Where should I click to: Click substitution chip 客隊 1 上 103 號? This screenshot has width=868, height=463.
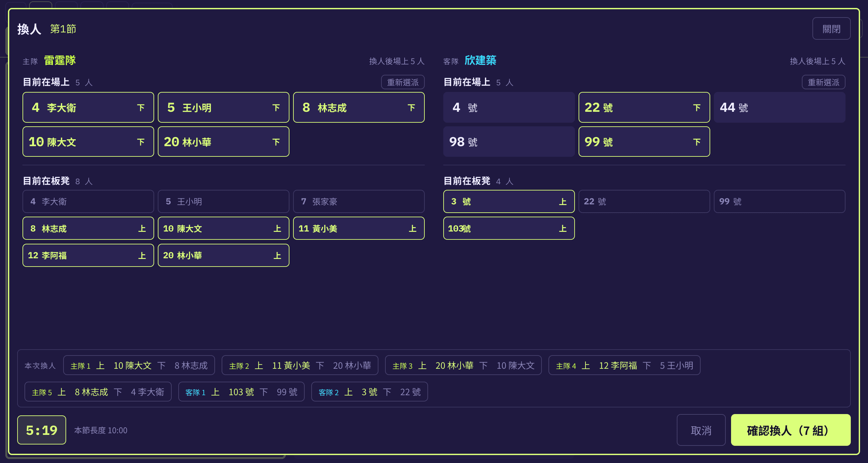[241, 392]
